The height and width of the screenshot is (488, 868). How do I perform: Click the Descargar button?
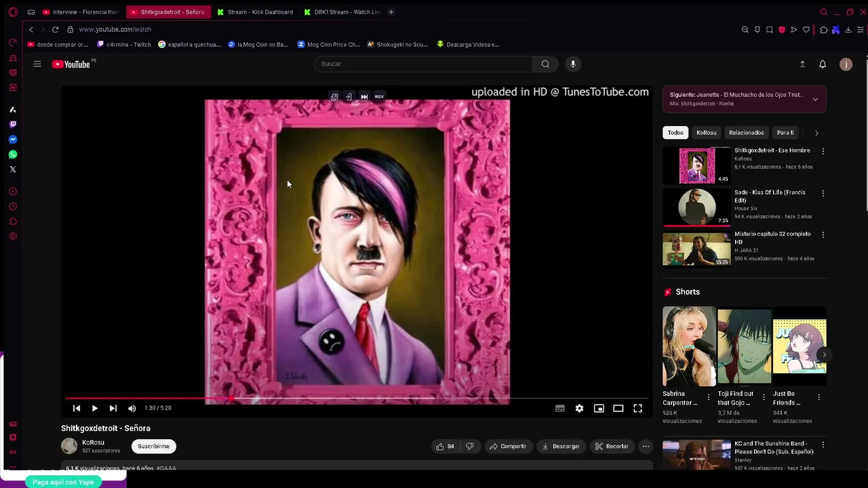(x=561, y=447)
